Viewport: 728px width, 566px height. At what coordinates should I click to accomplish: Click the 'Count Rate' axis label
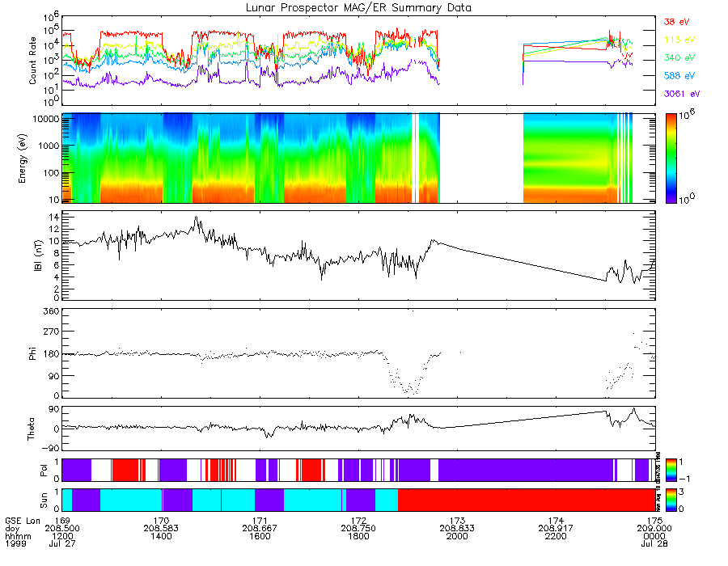(32, 61)
